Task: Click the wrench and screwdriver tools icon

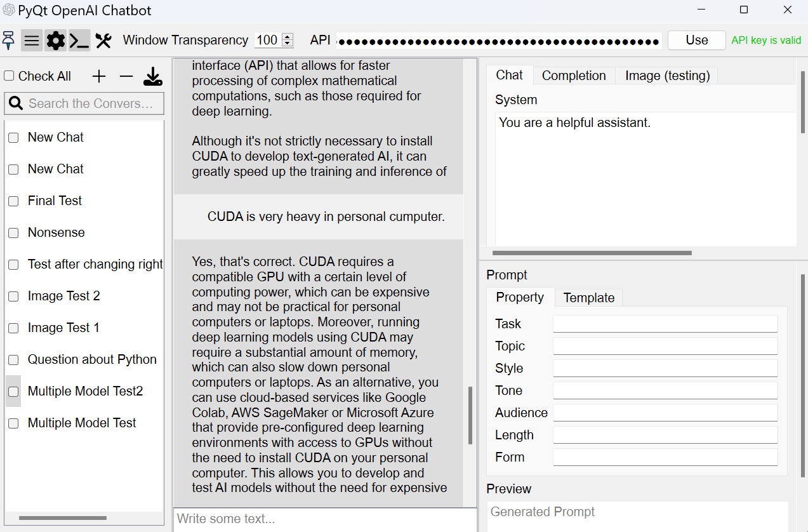Action: [x=103, y=41]
